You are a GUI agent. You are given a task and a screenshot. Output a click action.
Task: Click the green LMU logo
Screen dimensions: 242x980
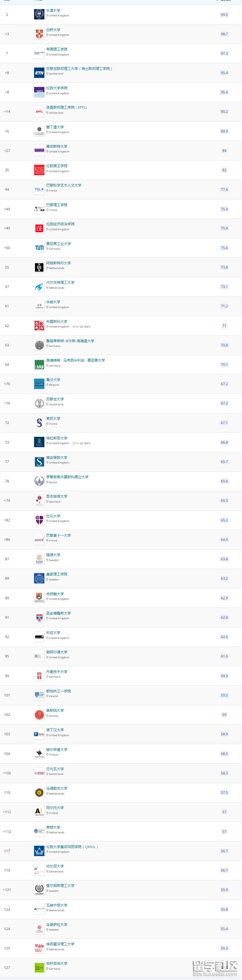pos(39,365)
